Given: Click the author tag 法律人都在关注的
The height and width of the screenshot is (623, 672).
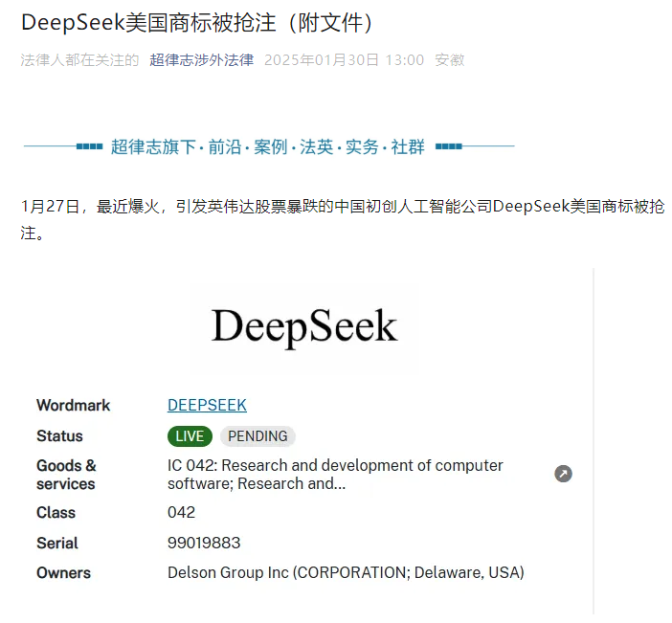Looking at the screenshot, I should click(79, 60).
